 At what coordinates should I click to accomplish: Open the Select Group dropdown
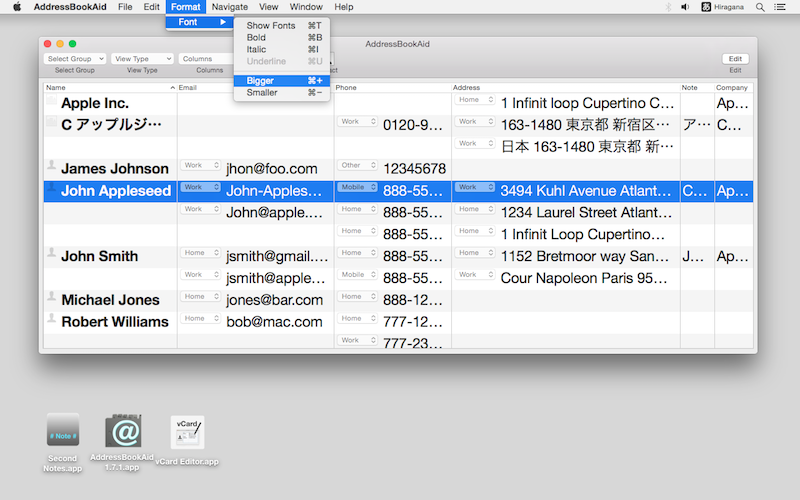(x=75, y=59)
